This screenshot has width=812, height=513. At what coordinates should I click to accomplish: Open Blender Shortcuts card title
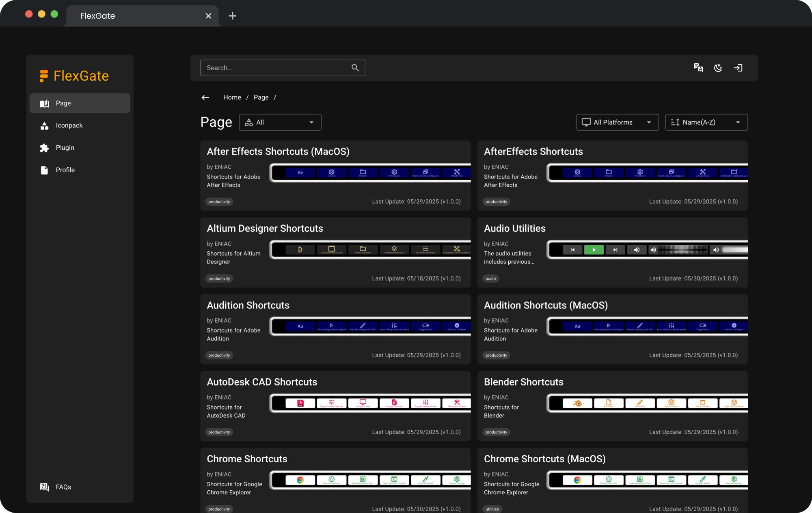click(x=523, y=382)
